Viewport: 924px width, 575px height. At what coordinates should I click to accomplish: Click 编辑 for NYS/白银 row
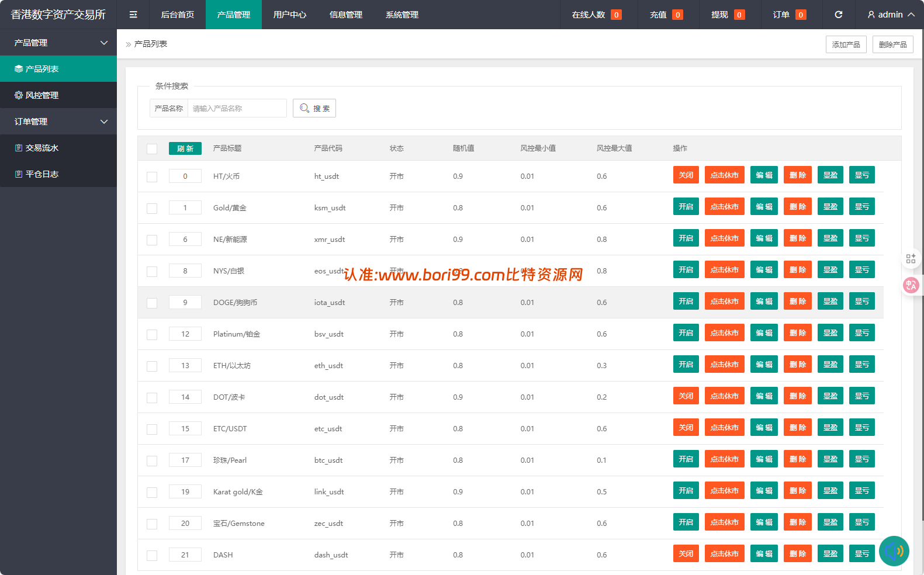(x=764, y=269)
